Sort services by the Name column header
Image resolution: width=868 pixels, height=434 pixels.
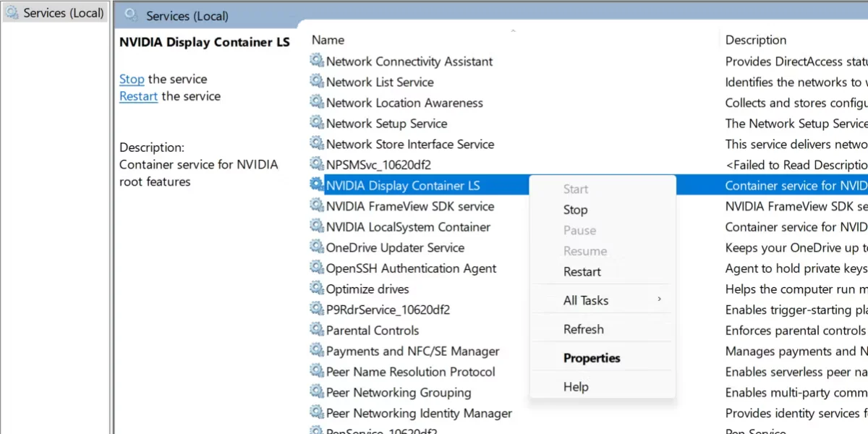[x=328, y=40]
